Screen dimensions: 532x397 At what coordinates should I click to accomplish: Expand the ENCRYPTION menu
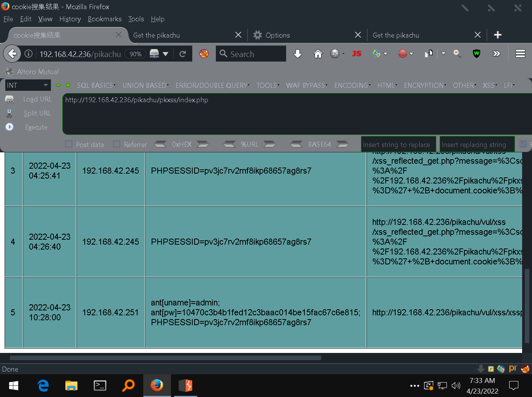click(x=425, y=85)
